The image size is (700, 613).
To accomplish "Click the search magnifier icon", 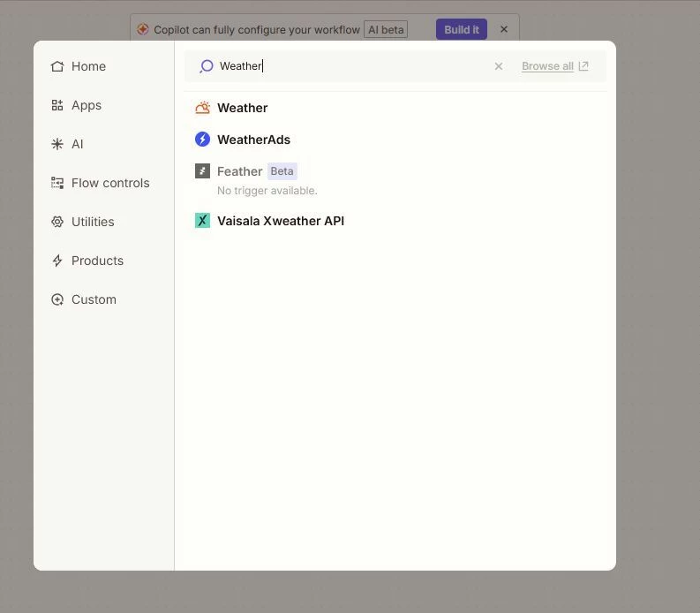I will [207, 66].
